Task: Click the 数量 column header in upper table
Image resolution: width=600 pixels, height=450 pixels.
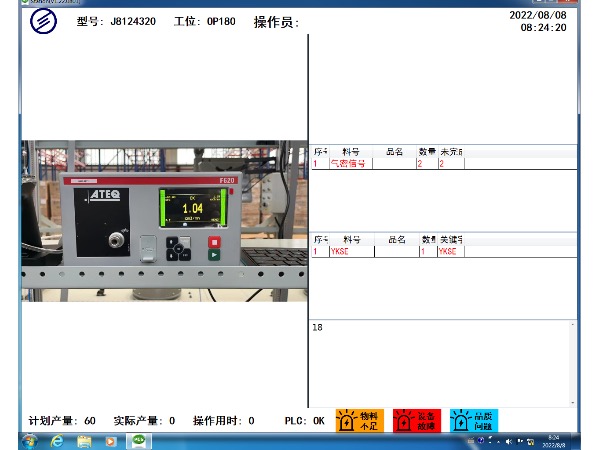Action: click(x=426, y=152)
